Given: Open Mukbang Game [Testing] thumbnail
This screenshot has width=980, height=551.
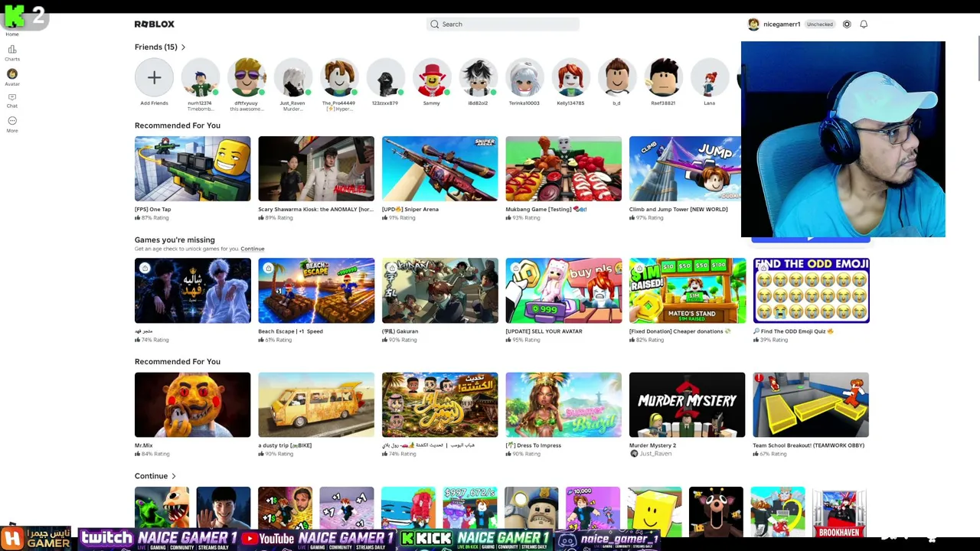Looking at the screenshot, I should coord(563,169).
